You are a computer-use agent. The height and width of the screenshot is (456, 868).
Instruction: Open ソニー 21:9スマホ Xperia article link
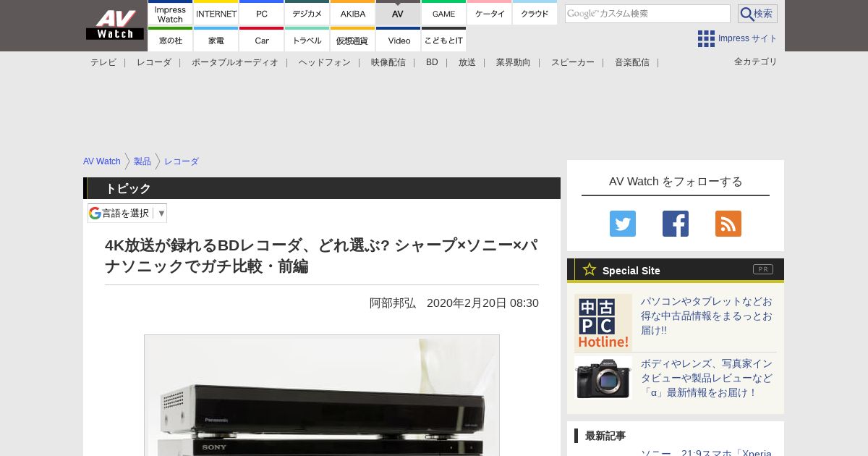click(707, 452)
